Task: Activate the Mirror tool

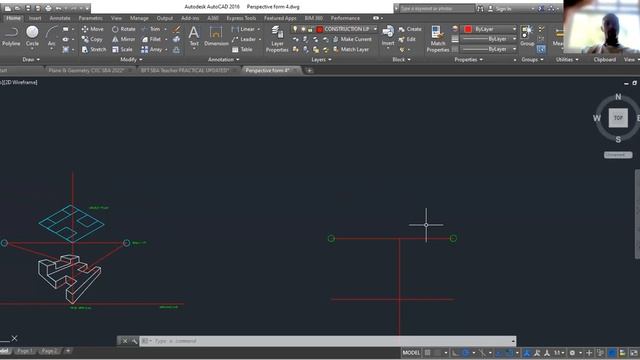Action: coord(123,39)
